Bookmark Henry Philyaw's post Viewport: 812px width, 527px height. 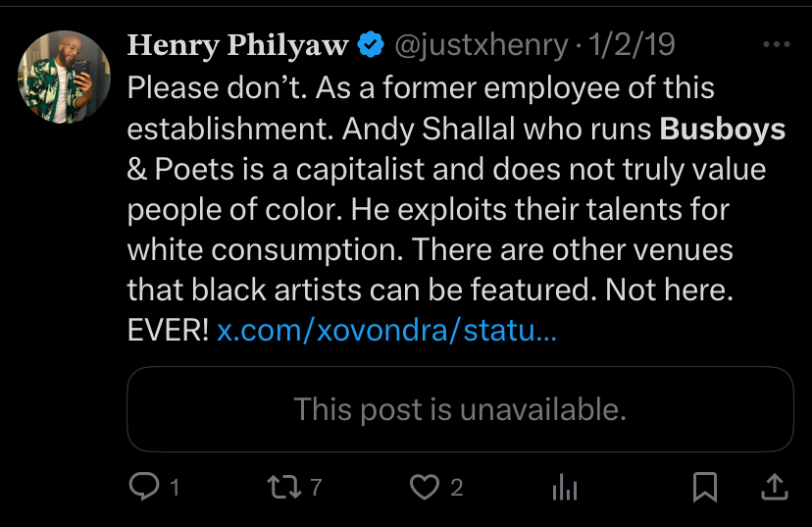[705, 487]
